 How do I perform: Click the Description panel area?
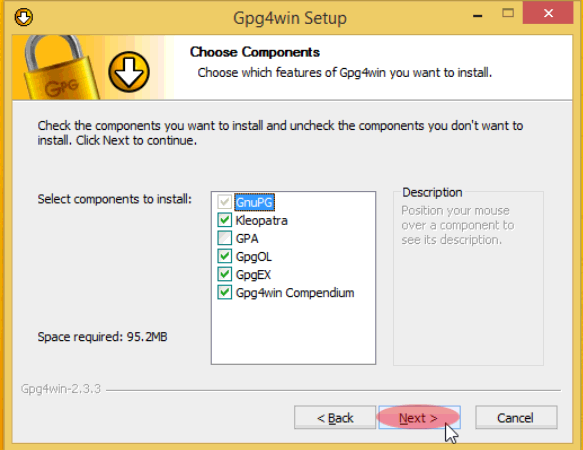[468, 277]
